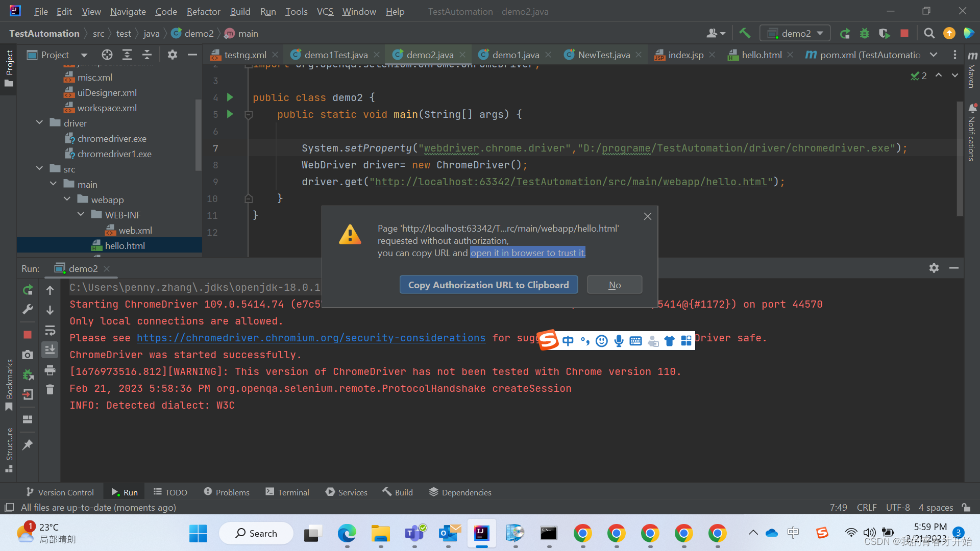Toggle read-only lock icon in status bar
This screenshot has width=980, height=551.
pyautogui.click(x=966, y=507)
